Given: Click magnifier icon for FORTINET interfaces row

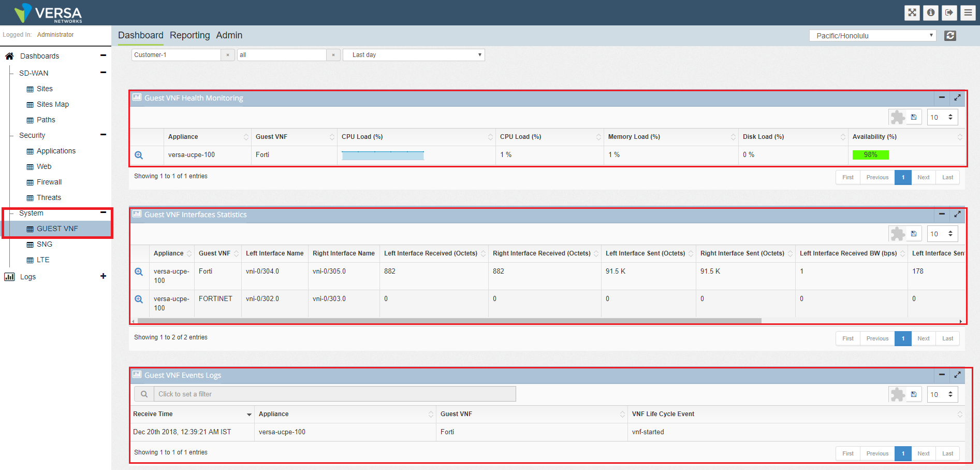Looking at the screenshot, I should [x=139, y=299].
